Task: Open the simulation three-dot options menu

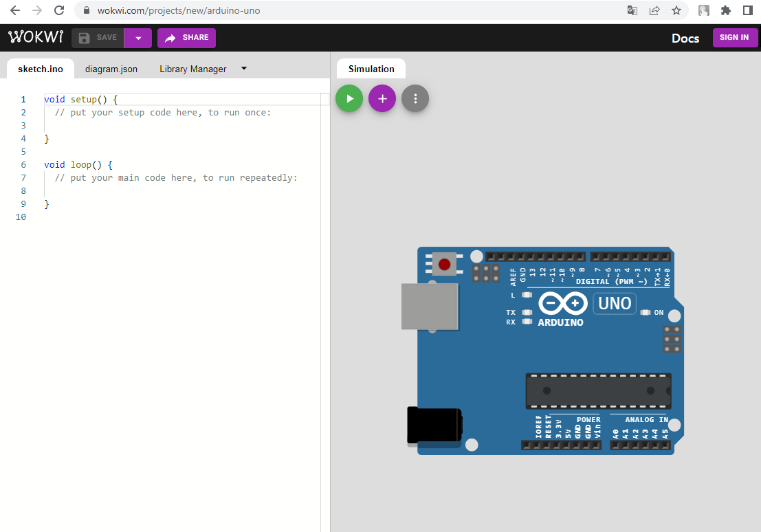Action: pyautogui.click(x=415, y=98)
